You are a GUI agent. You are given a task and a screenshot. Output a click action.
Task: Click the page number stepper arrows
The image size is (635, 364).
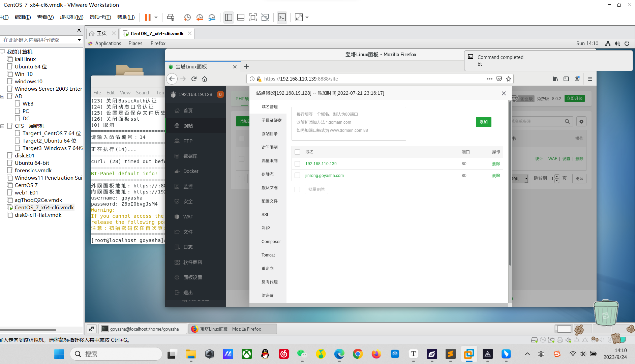pos(556,179)
